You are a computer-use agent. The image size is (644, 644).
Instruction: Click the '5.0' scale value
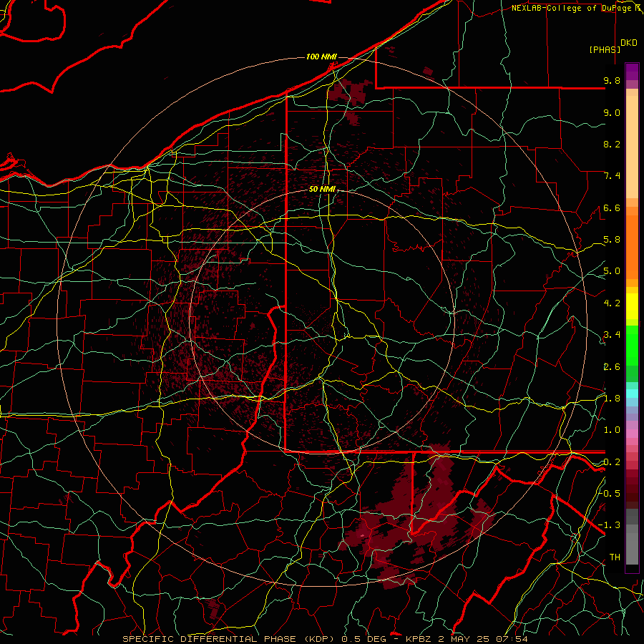[612, 271]
